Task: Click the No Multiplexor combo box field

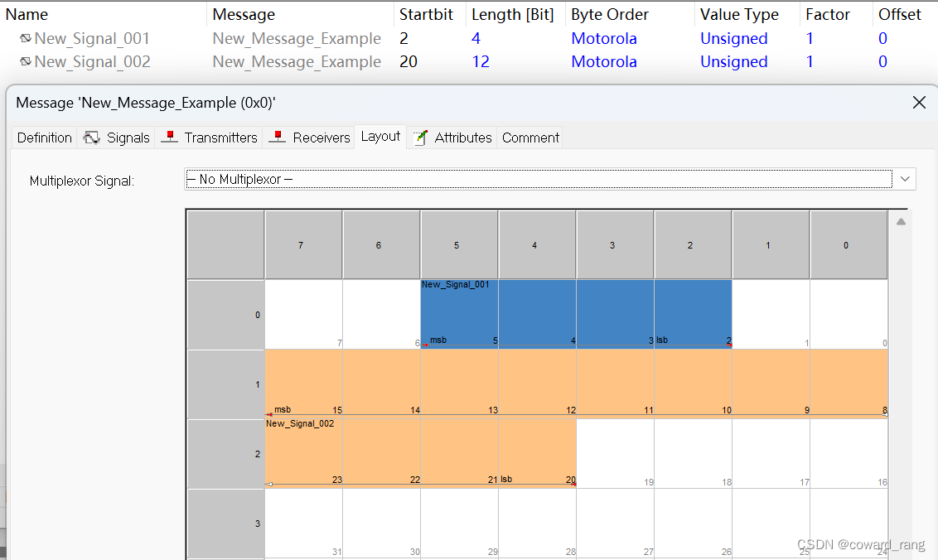Action: point(539,179)
